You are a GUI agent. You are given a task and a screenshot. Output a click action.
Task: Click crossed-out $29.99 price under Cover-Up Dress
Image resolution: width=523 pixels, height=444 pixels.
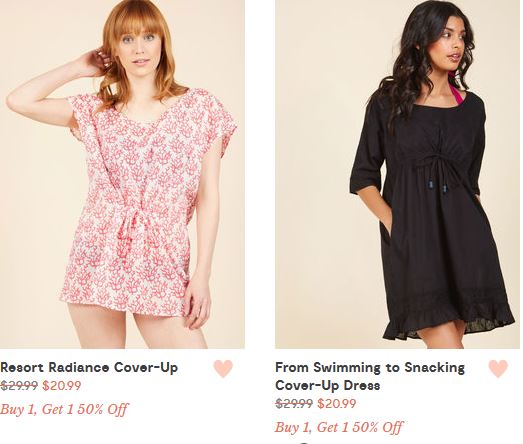[x=294, y=404]
